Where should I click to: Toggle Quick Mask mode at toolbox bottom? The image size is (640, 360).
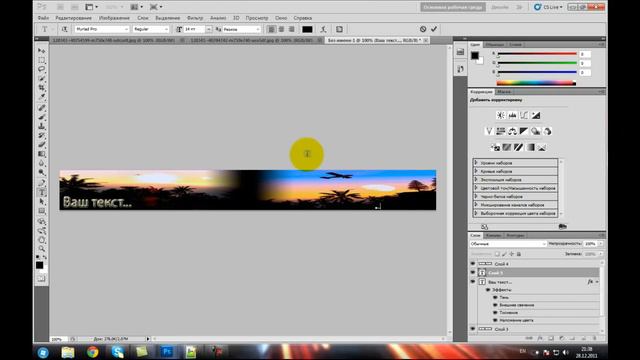[42, 279]
